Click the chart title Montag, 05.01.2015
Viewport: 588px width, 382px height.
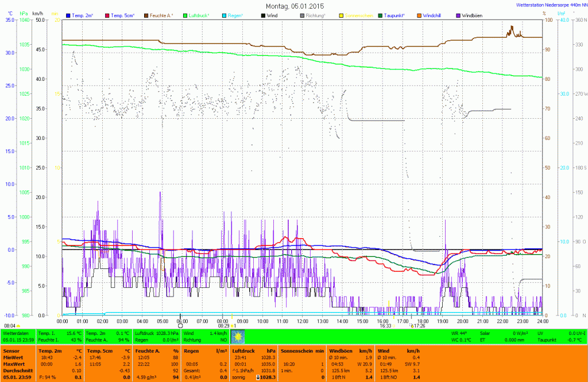[x=294, y=6]
